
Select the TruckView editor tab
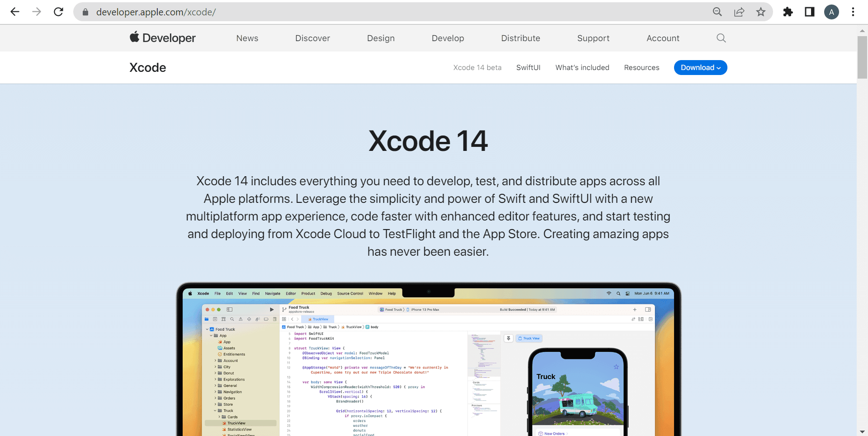319,319
